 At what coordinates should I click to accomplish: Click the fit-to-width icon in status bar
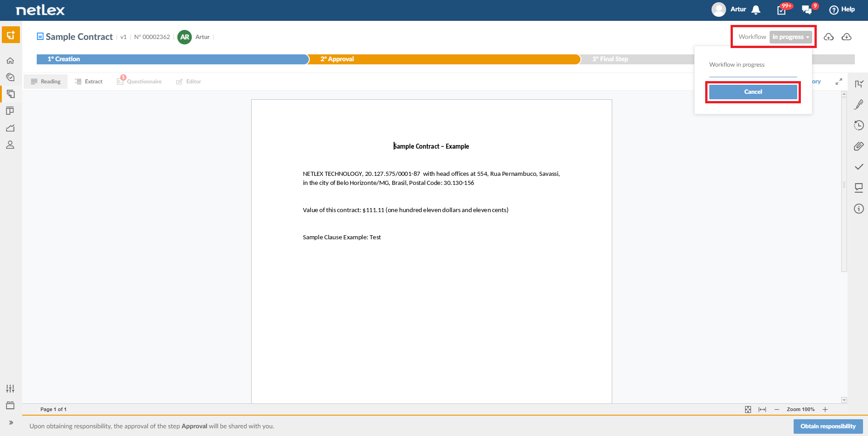coord(762,410)
